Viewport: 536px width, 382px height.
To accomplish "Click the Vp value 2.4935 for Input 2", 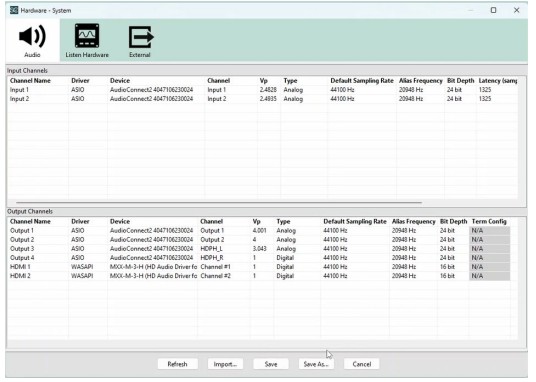I will [x=268, y=99].
